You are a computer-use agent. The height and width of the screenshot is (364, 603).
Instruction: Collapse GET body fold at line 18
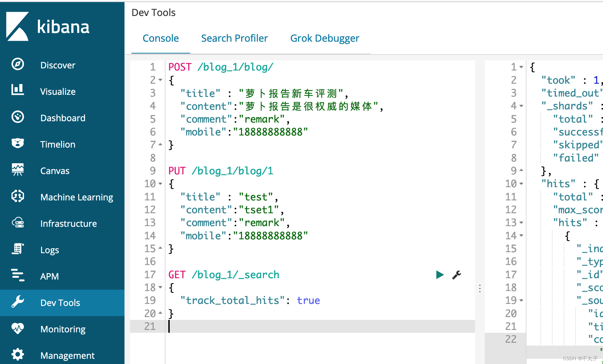coord(160,288)
